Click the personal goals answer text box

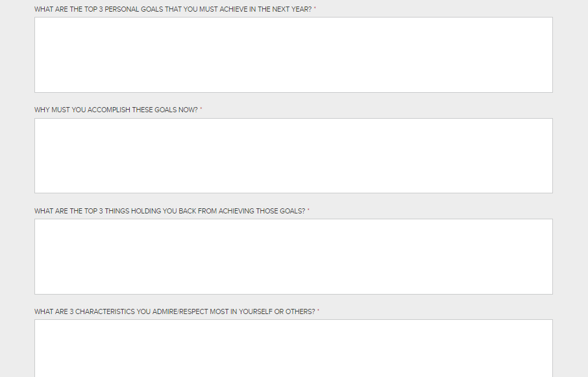[293, 55]
